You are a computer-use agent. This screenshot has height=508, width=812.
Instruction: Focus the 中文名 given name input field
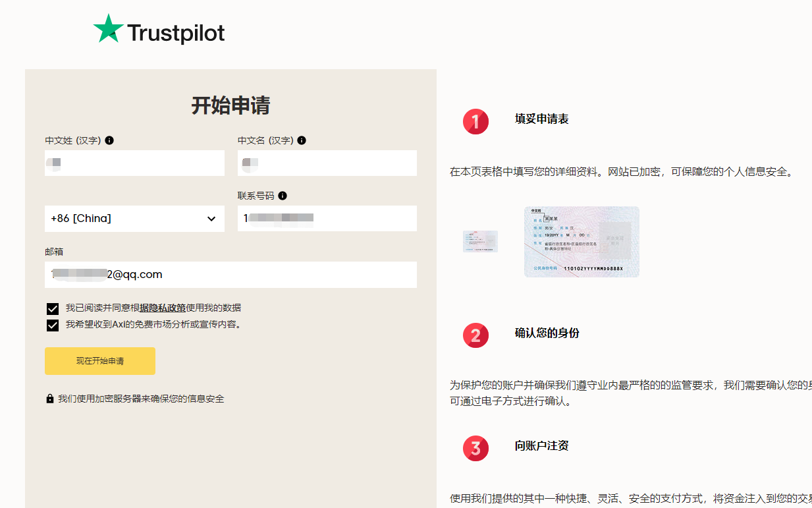(327, 163)
